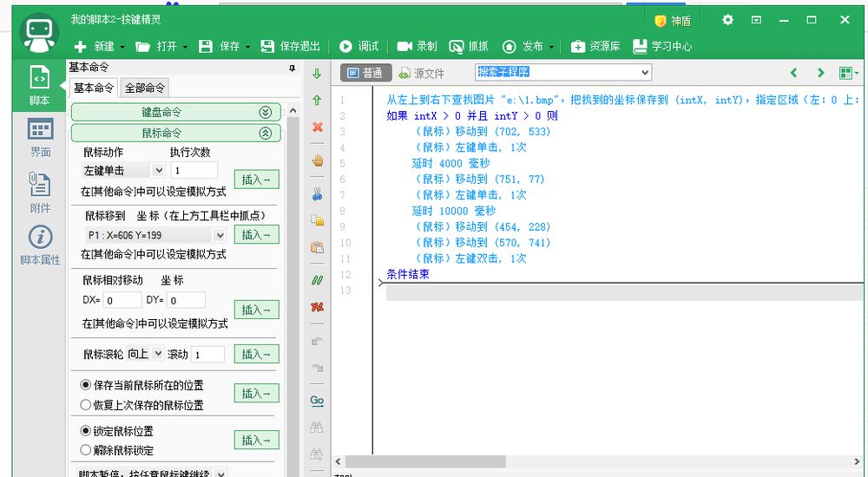The height and width of the screenshot is (477, 868).
Task: Switch to the 全部命令 tab
Action: pos(144,88)
